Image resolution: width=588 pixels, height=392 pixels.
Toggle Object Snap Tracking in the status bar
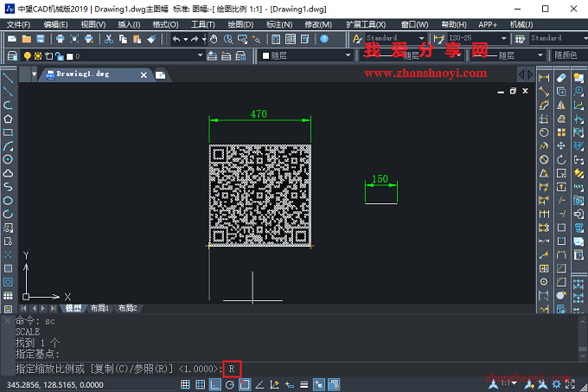point(259,384)
